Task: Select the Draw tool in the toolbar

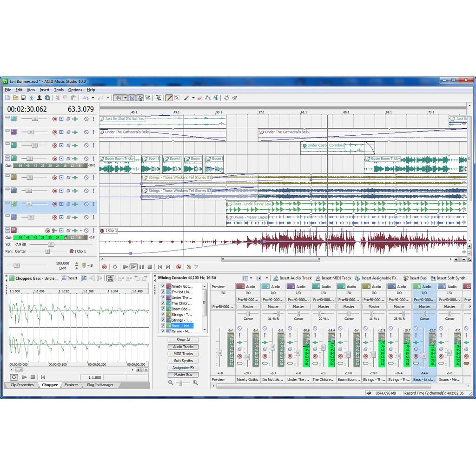Action: tap(169, 98)
